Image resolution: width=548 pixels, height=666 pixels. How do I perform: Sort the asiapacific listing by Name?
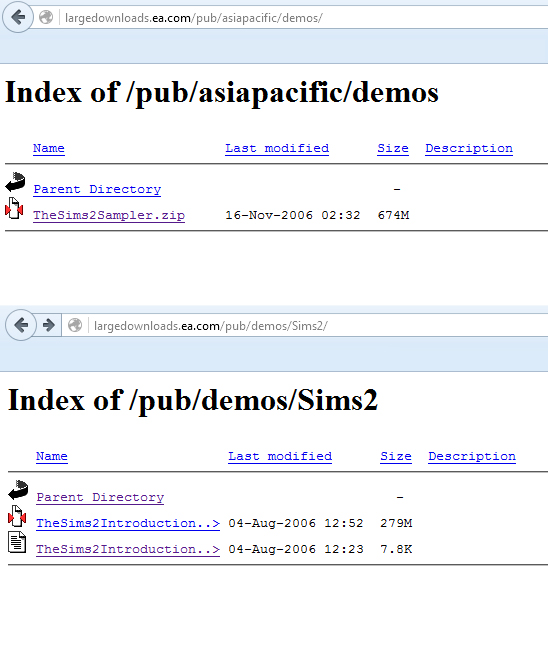click(49, 148)
